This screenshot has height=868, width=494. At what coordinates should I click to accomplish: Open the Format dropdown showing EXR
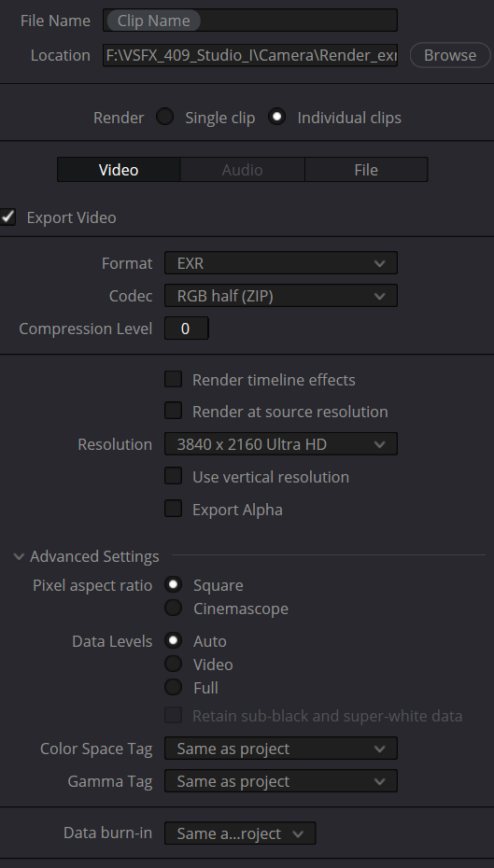pyautogui.click(x=281, y=263)
